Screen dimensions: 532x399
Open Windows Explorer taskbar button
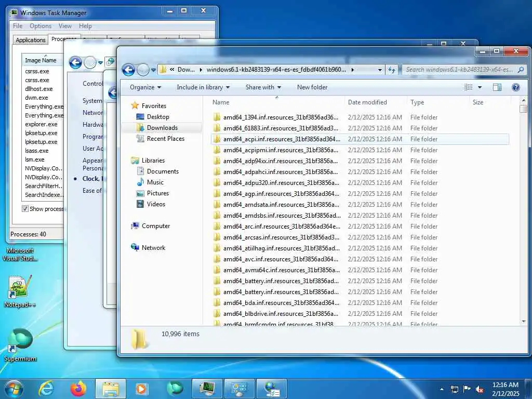tap(111, 389)
